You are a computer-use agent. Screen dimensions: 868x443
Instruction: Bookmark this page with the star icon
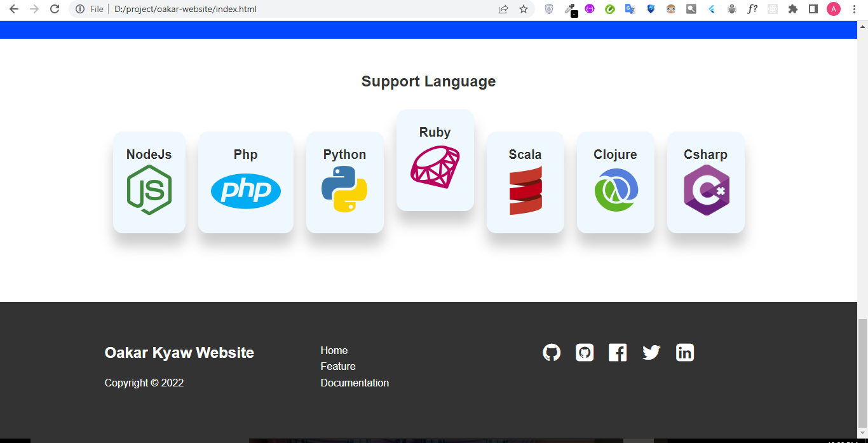click(x=523, y=10)
